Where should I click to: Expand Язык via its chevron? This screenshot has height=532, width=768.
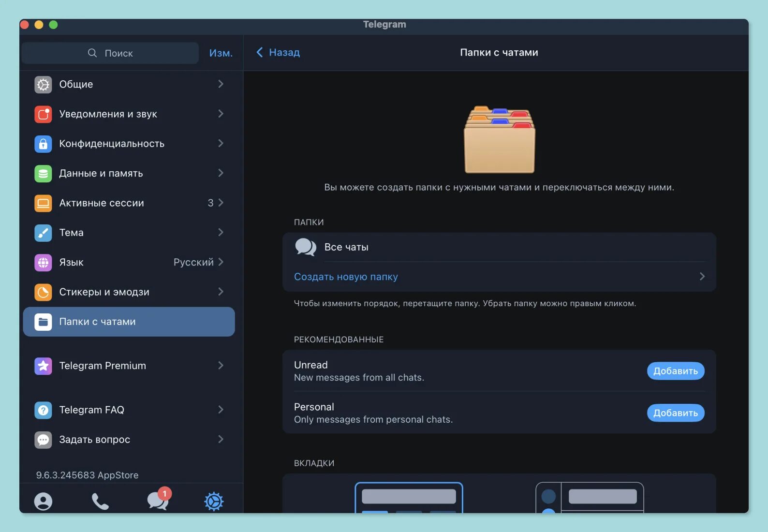click(221, 262)
